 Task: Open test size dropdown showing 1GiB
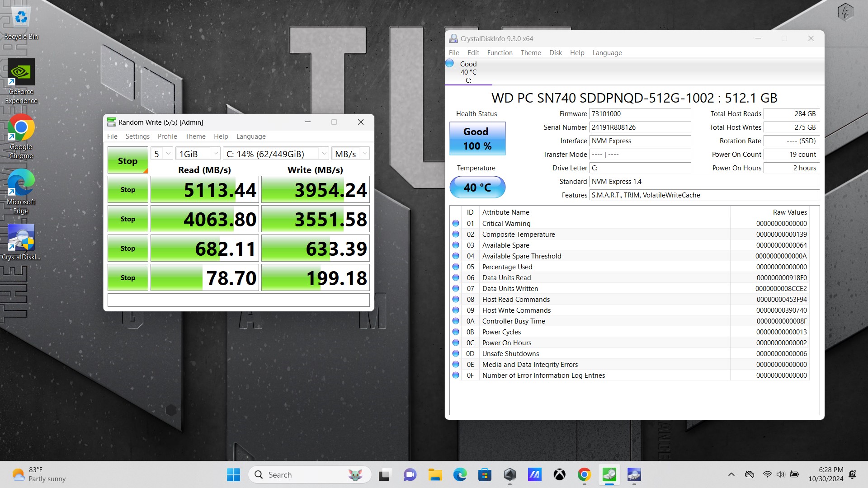click(198, 154)
